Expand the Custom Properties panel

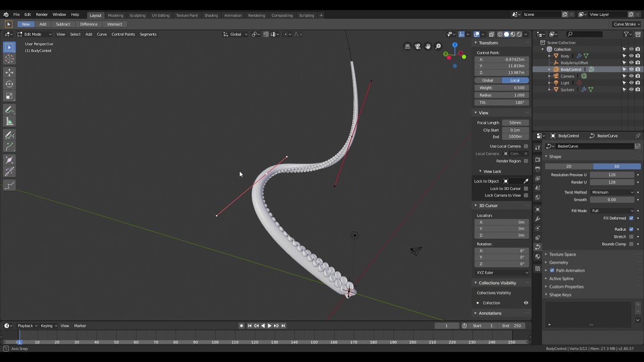[x=566, y=287]
